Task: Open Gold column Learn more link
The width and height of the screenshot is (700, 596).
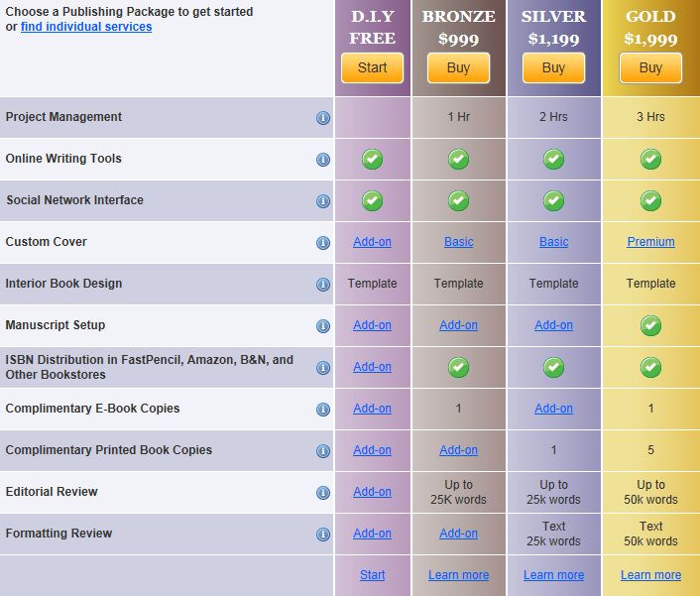Action: pos(650,575)
